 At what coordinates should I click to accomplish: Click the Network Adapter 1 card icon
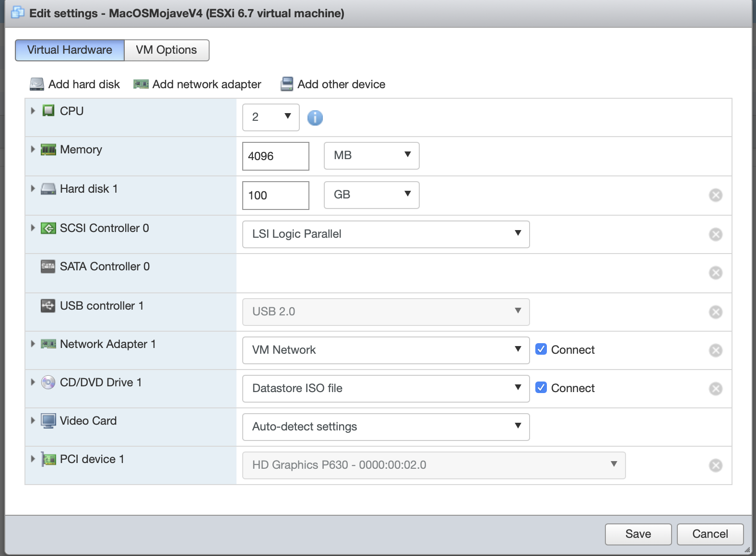coord(48,344)
